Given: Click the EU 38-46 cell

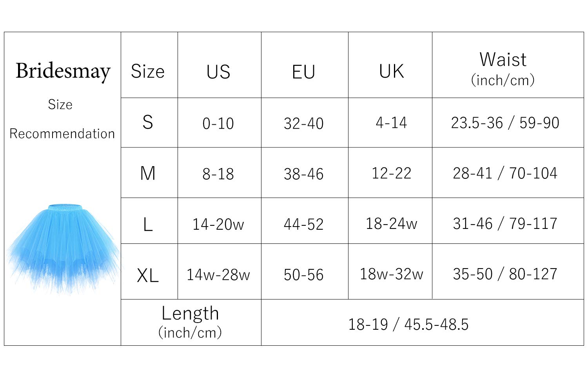Looking at the screenshot, I should pos(304,174).
